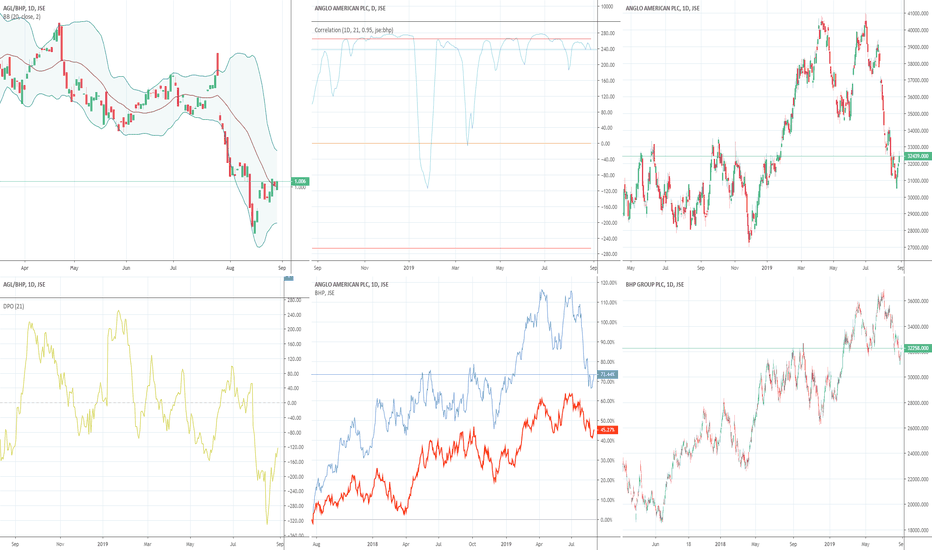This screenshot has width=932, height=550.
Task: Click the Nov label on the DPO chart time axis
Action: [59, 544]
